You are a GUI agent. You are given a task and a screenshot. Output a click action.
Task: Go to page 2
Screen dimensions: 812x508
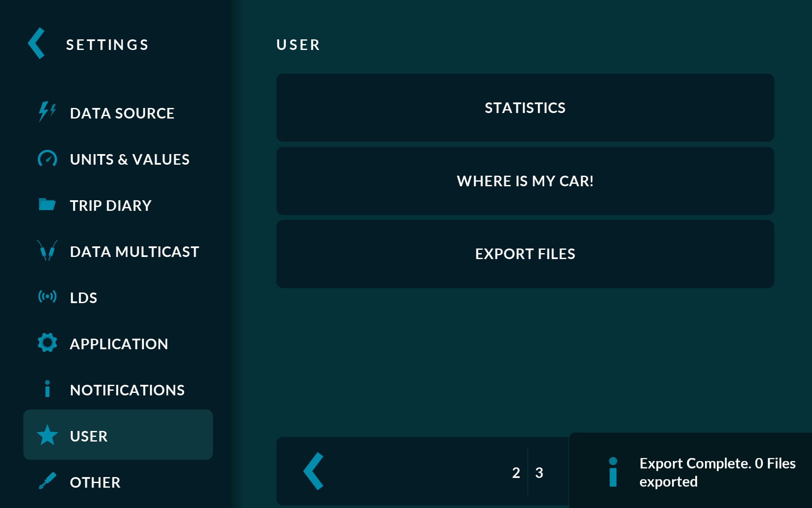(516, 472)
